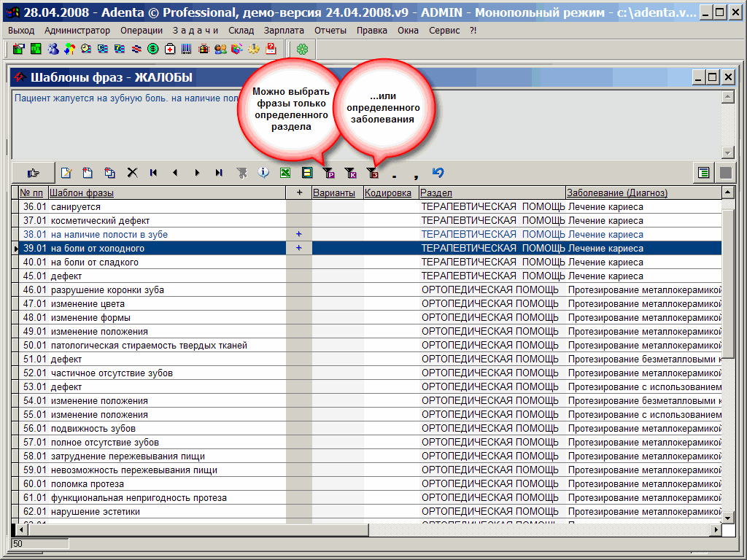The image size is (747, 560).
Task: Open the green dollar icon in main toolbar
Action: [153, 49]
